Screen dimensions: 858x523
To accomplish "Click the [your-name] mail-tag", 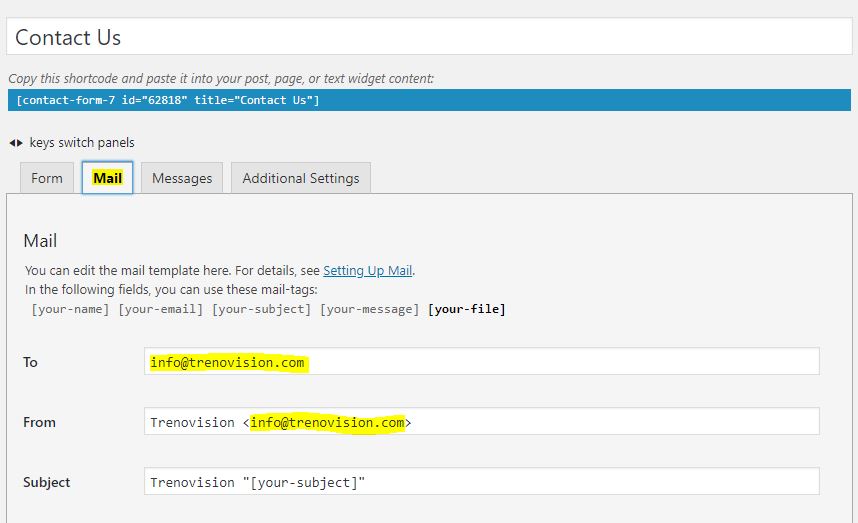I will pos(70,309).
